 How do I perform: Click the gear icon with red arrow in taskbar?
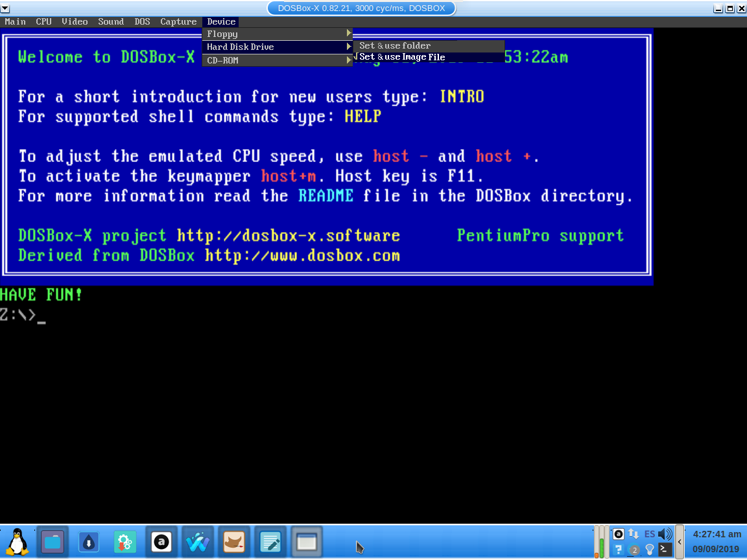[125, 542]
